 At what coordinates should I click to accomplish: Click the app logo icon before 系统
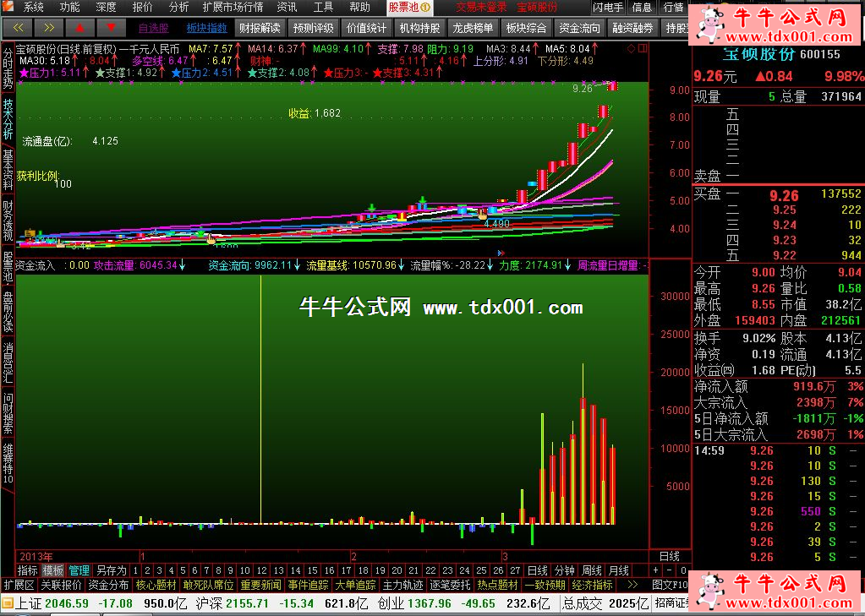(8, 7)
